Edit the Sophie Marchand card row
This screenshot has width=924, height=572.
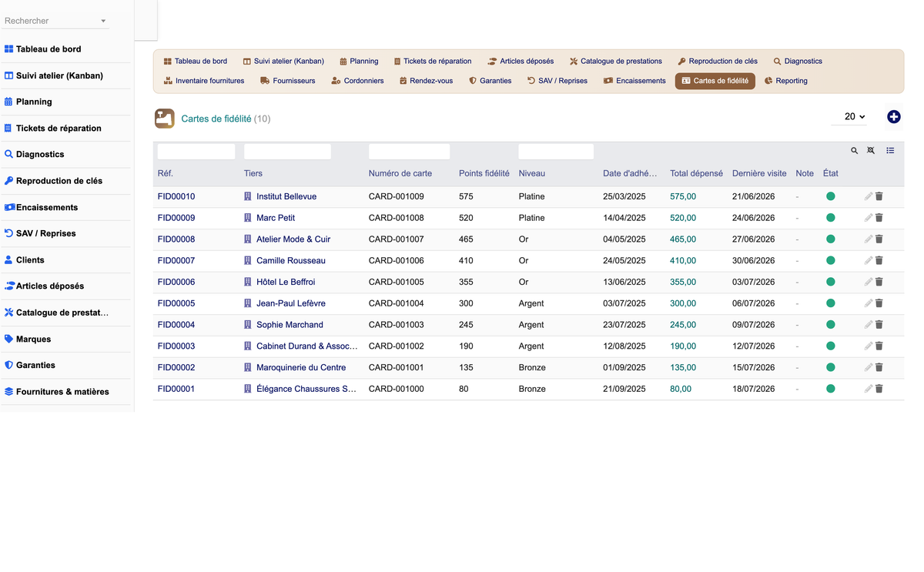(868, 325)
